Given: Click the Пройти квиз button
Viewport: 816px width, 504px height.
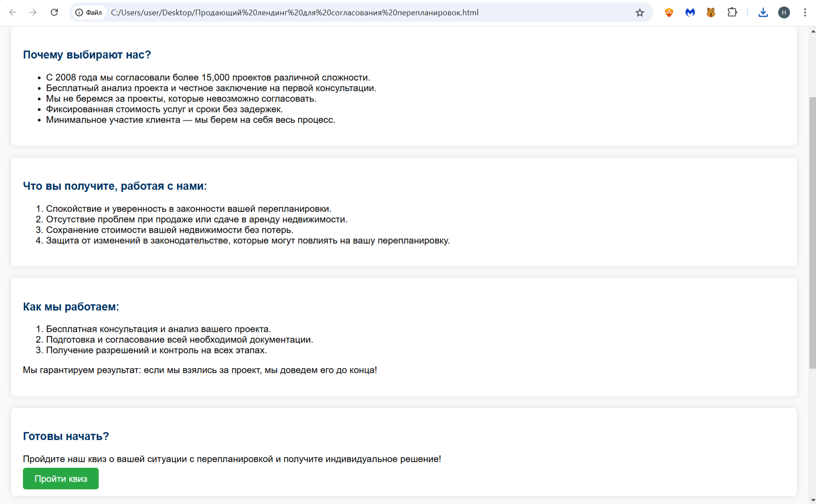Looking at the screenshot, I should [x=61, y=479].
